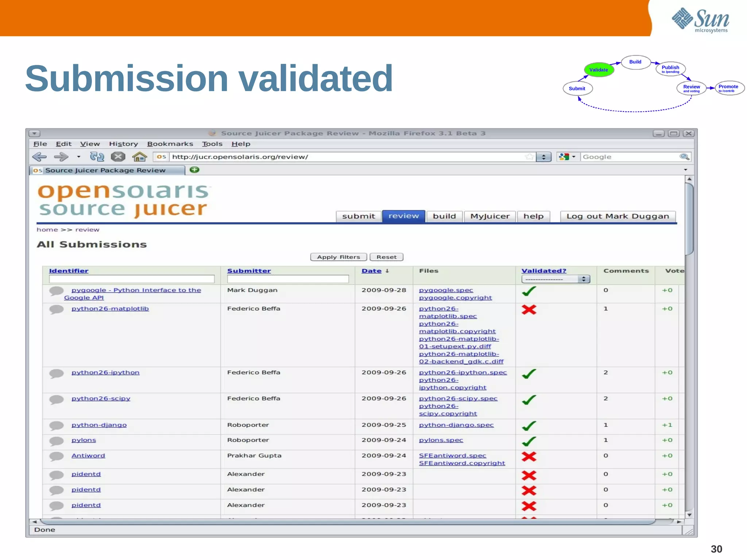This screenshot has width=747, height=560.
Task: Switch to the build tab
Action: (445, 216)
